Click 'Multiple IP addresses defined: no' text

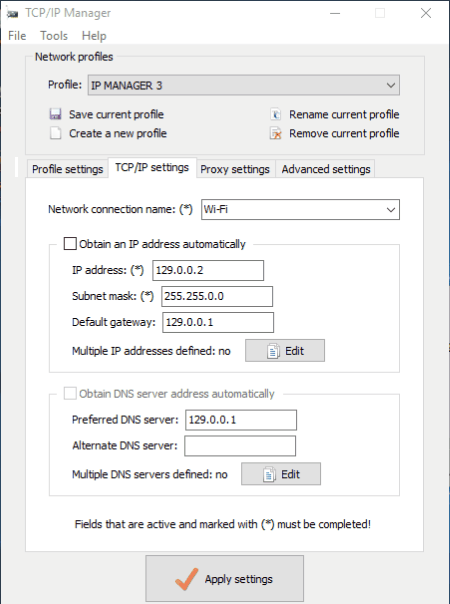(x=151, y=351)
